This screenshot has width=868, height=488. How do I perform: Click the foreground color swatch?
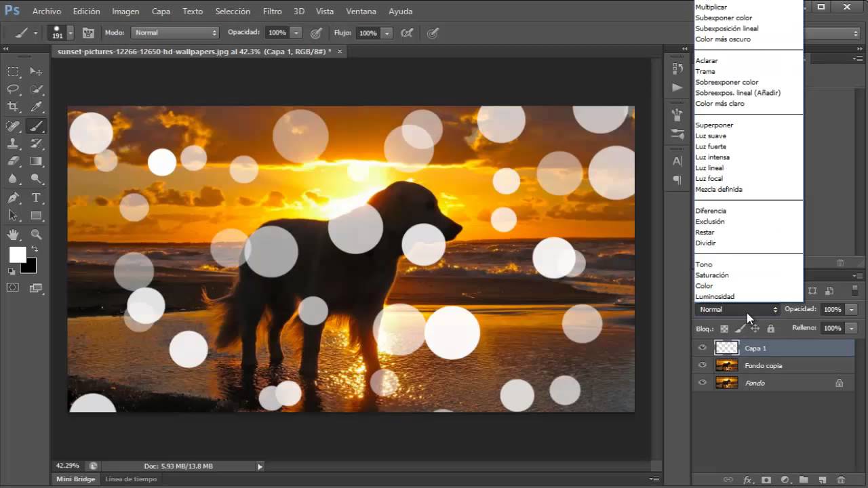17,255
